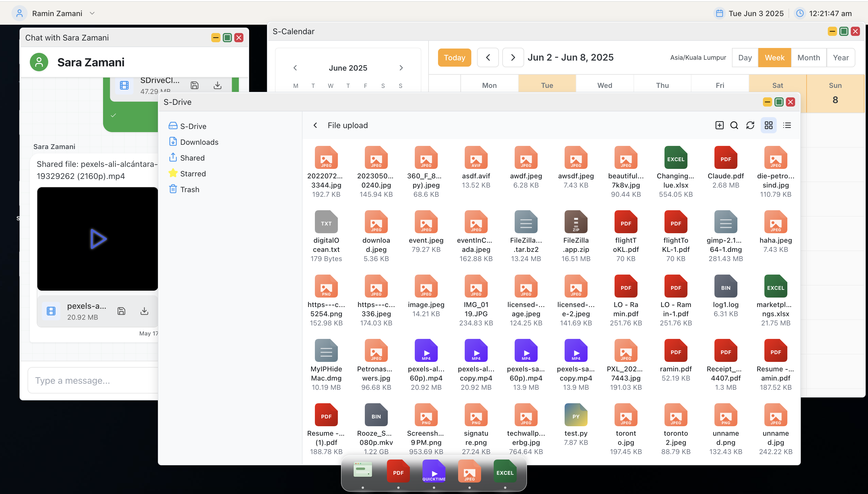View Starred files in S-Drive
This screenshot has height=494, width=868.
click(193, 173)
